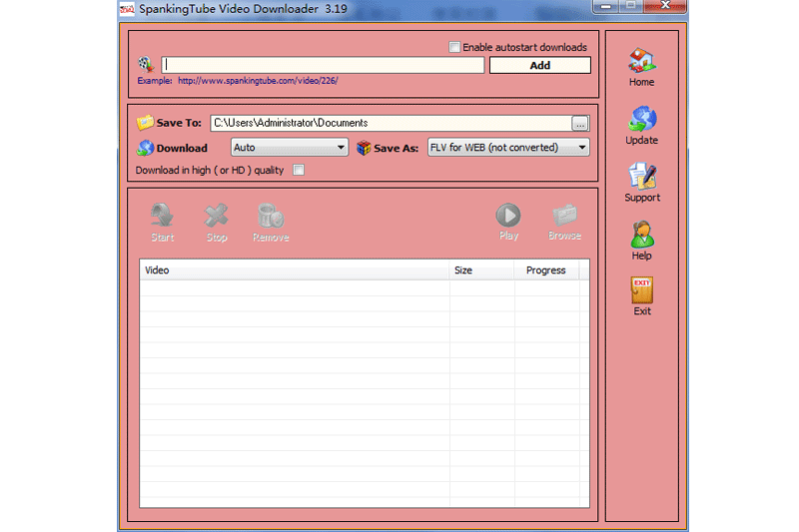Open the Download Auto dropdown
799x532 pixels.
[x=290, y=147]
